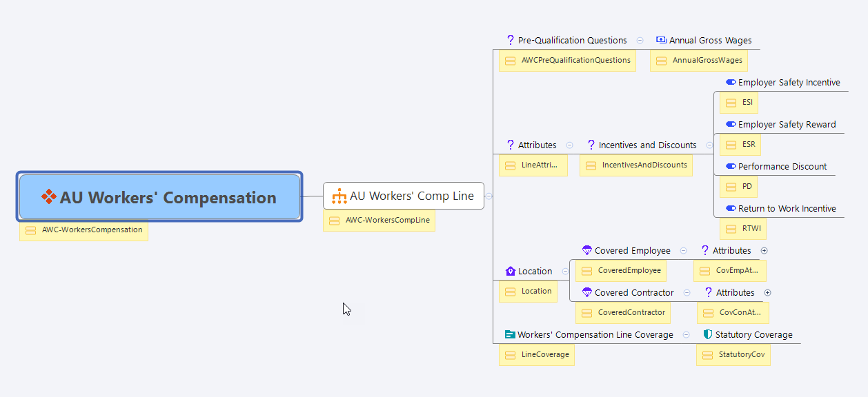Collapse the Incentives and Discounts branch
Viewport: 868px width, 397px height.
tap(709, 145)
